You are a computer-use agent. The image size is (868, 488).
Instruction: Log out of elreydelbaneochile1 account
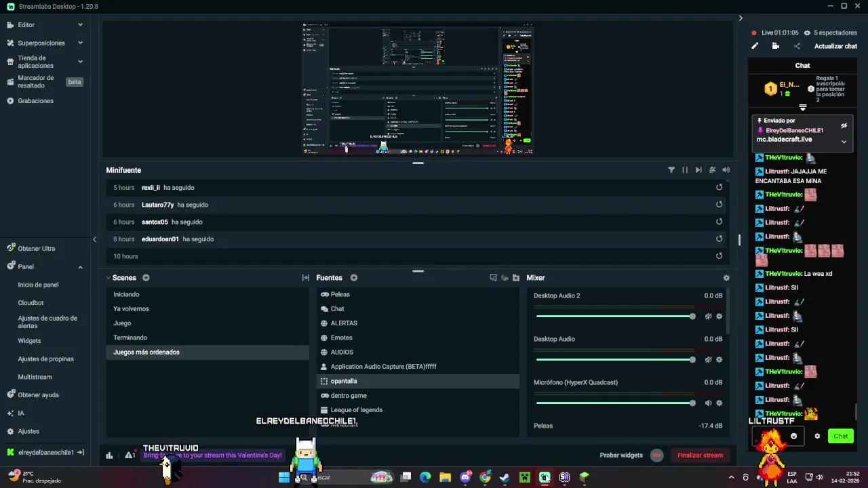coord(80,452)
